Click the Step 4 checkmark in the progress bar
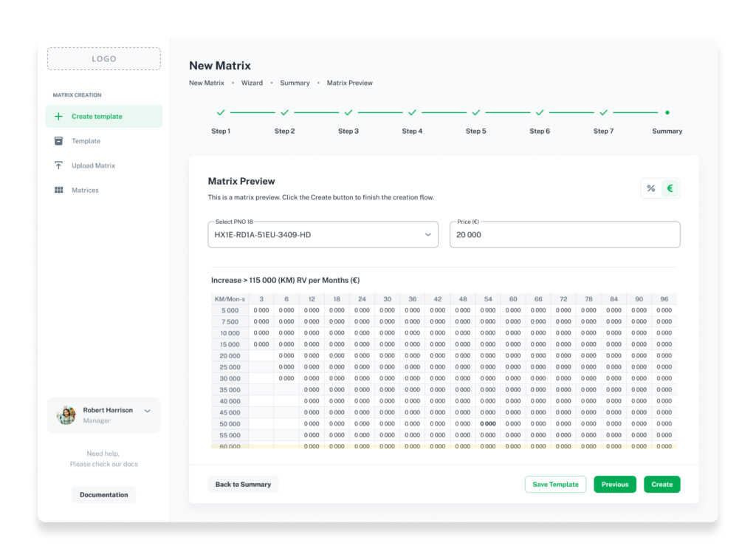This screenshot has height=560, width=756. pos(412,112)
